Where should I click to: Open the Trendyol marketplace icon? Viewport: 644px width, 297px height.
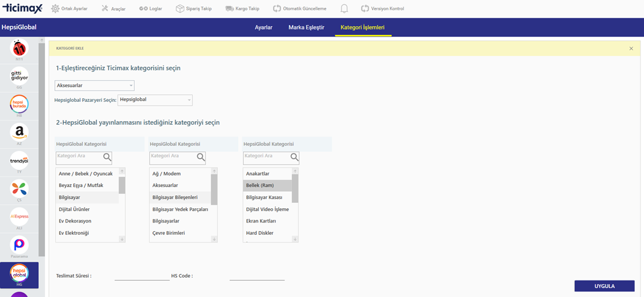(19, 160)
